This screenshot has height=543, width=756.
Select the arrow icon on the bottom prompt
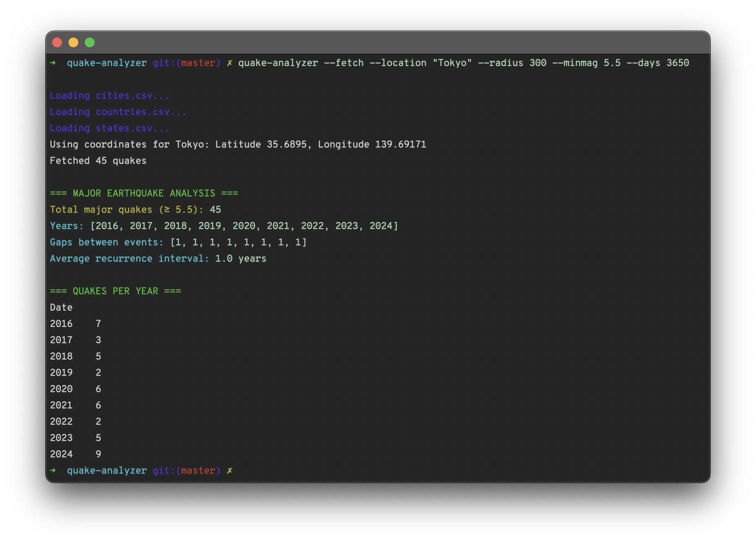53,470
